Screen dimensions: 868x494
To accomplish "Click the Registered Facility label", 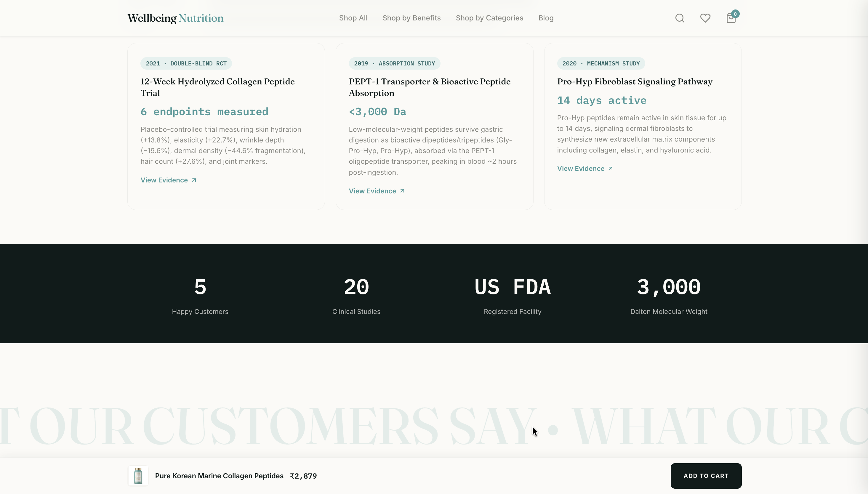I will tap(513, 312).
